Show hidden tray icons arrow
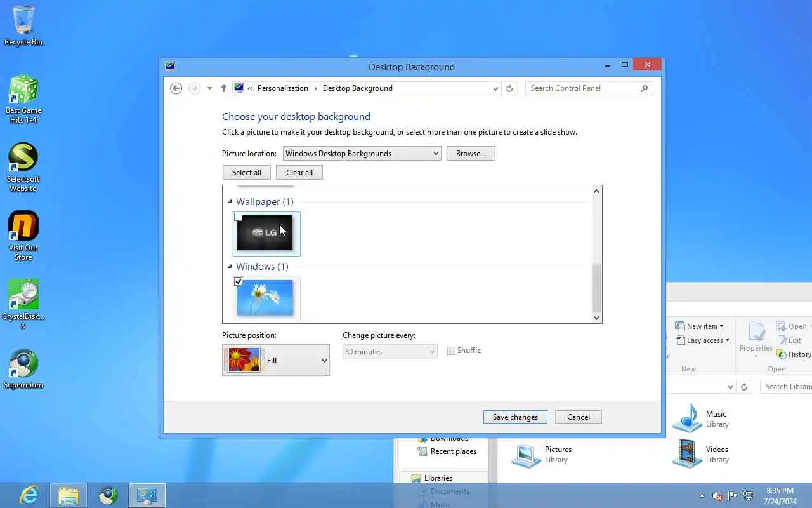The image size is (812, 508). (x=702, y=496)
